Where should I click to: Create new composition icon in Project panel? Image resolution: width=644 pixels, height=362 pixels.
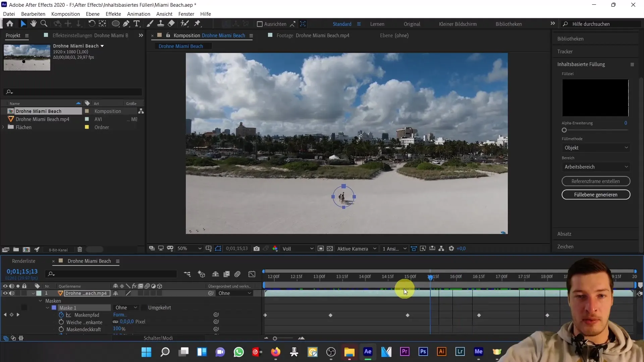26,250
